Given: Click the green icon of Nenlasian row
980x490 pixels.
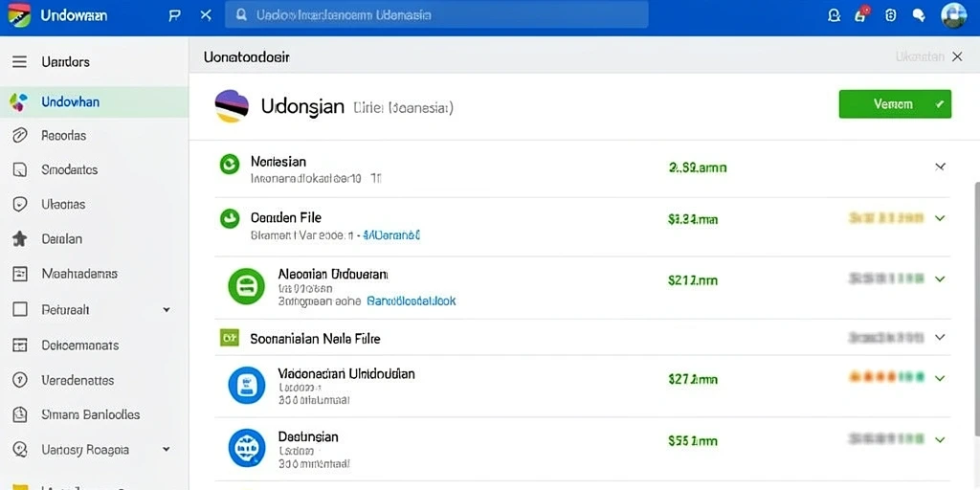Looking at the screenshot, I should [x=230, y=165].
